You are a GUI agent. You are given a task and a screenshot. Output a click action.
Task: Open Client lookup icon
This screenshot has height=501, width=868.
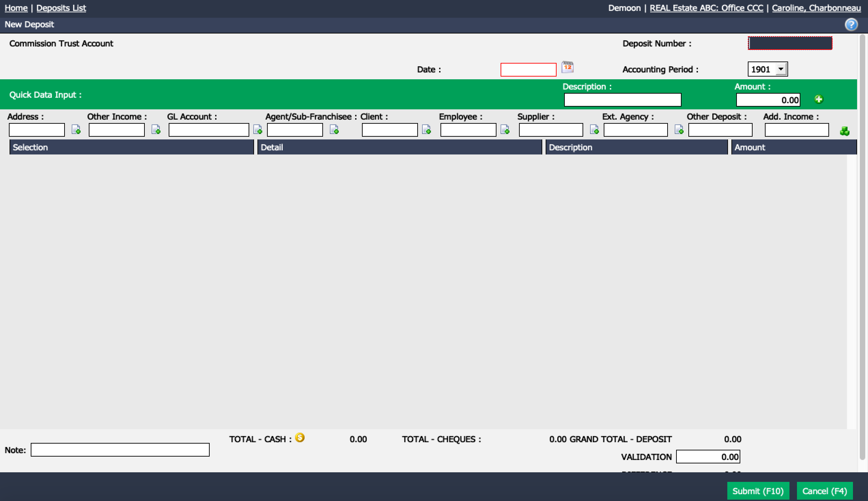pyautogui.click(x=426, y=130)
